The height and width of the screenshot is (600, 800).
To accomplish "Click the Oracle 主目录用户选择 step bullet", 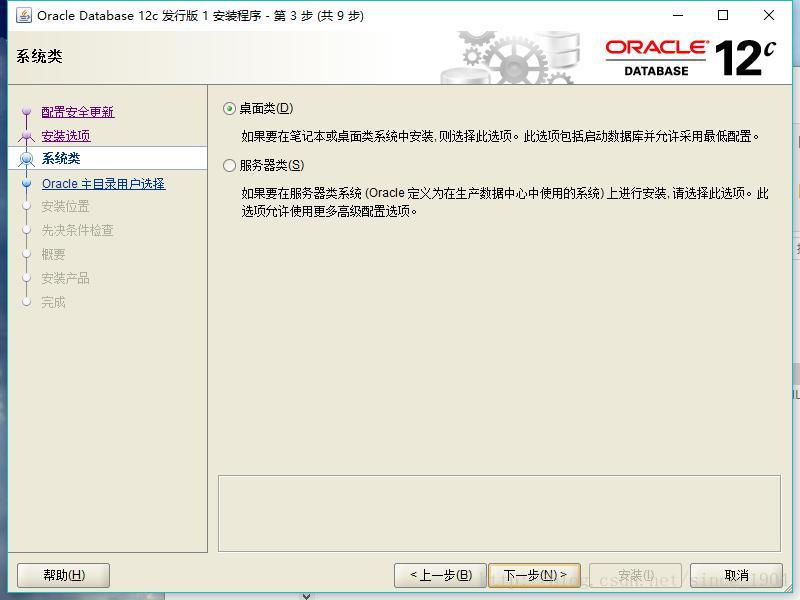I will click(27, 183).
